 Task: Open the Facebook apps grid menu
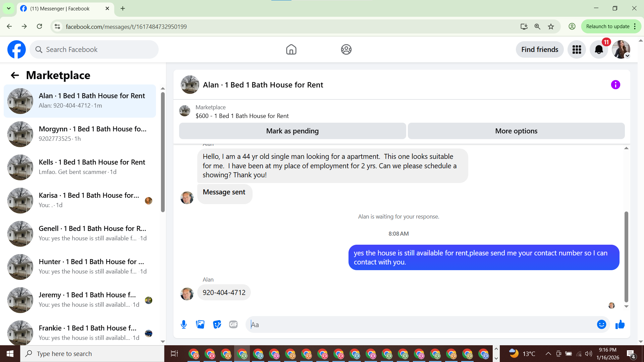577,50
